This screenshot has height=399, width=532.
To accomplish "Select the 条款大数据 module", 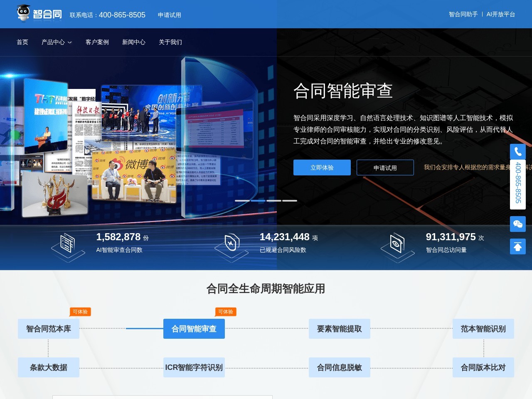I will tap(49, 367).
